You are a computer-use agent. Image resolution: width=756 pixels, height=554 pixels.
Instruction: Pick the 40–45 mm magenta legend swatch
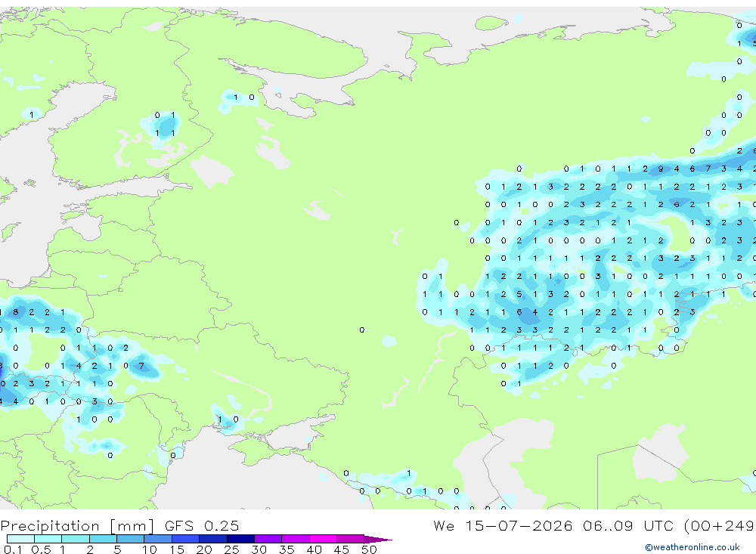pos(323,539)
